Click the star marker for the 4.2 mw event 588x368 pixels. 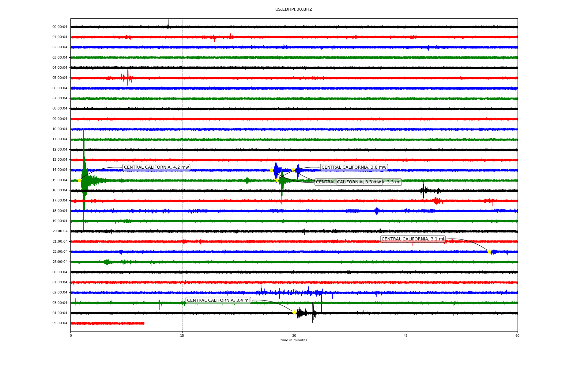79,180
